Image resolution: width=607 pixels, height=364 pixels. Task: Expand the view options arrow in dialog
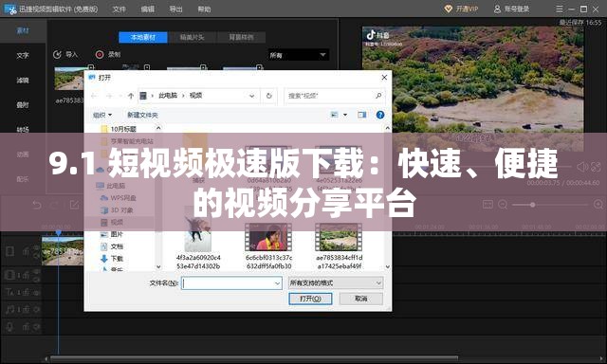(345, 115)
